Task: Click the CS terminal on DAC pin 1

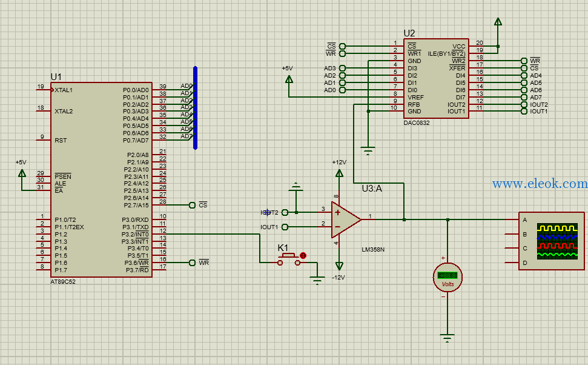Action: 342,46
